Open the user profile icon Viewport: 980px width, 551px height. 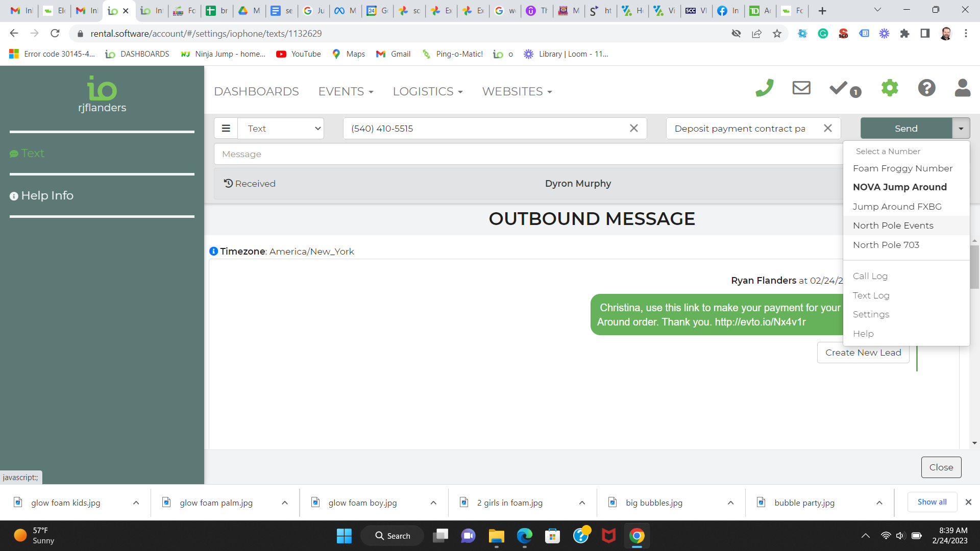point(962,88)
